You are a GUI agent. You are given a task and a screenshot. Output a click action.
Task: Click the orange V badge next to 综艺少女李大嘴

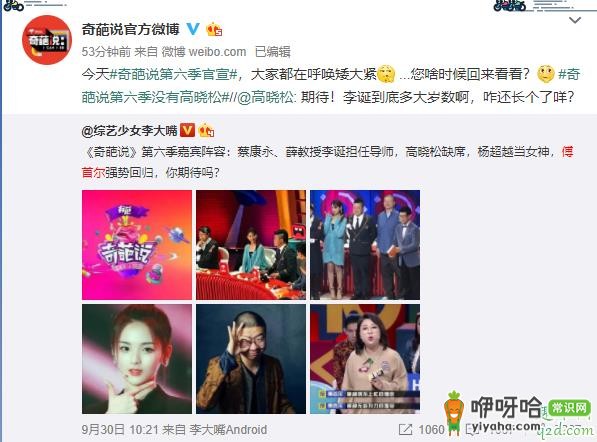coord(187,130)
